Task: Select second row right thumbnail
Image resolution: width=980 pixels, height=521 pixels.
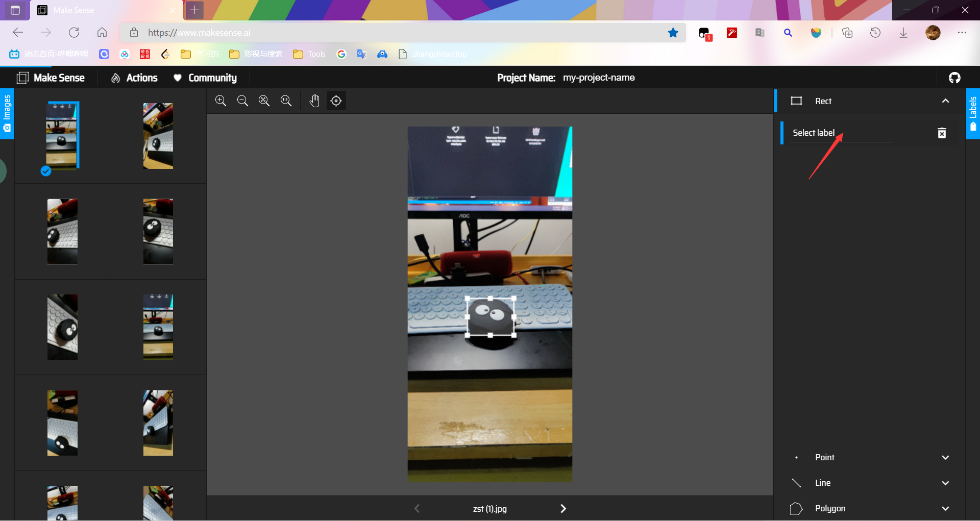Action: [x=158, y=232]
